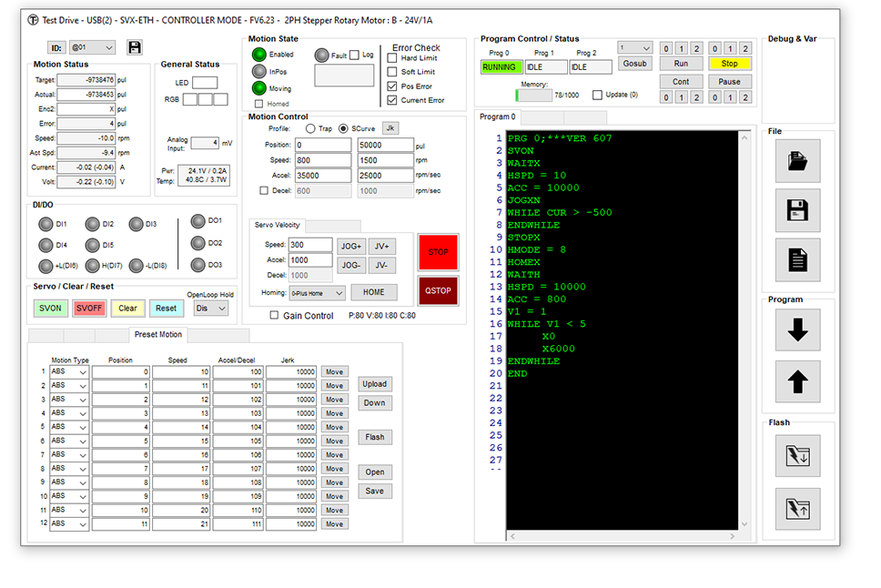Toggle the Gain Control checkbox

pyautogui.click(x=275, y=316)
